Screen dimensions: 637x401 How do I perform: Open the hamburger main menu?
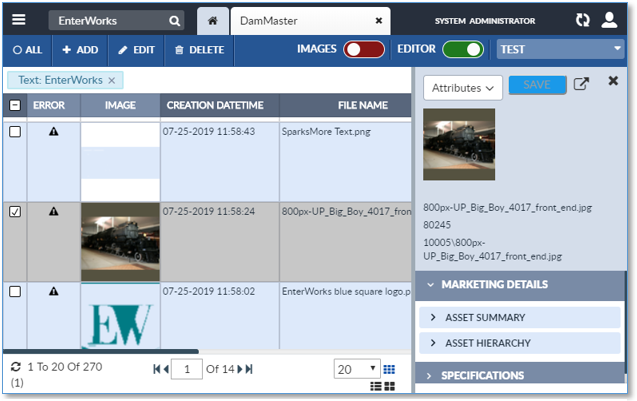(x=19, y=20)
